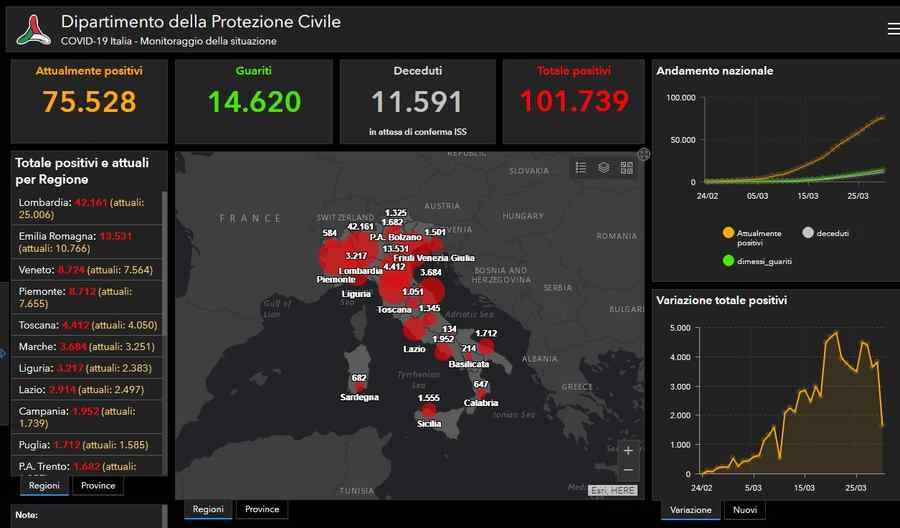Screen dimensions: 900x528
Task: Expand the map panel to fullscreen
Action: (x=644, y=154)
